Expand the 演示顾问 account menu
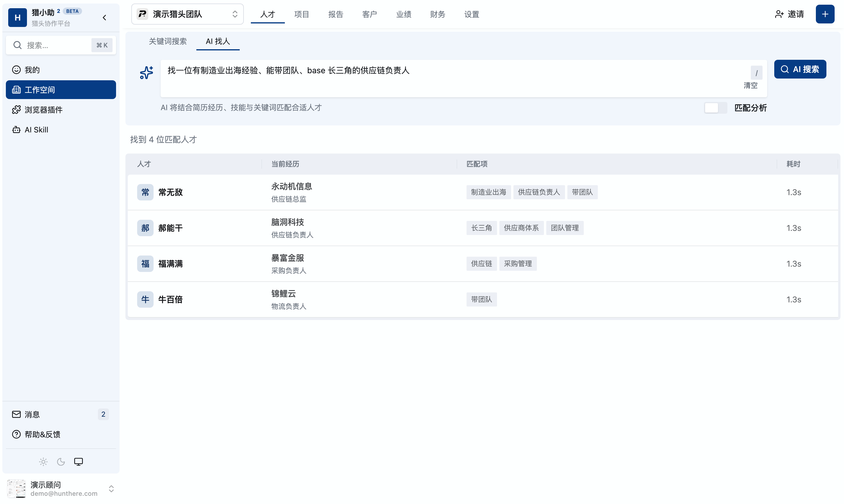 click(x=61, y=488)
